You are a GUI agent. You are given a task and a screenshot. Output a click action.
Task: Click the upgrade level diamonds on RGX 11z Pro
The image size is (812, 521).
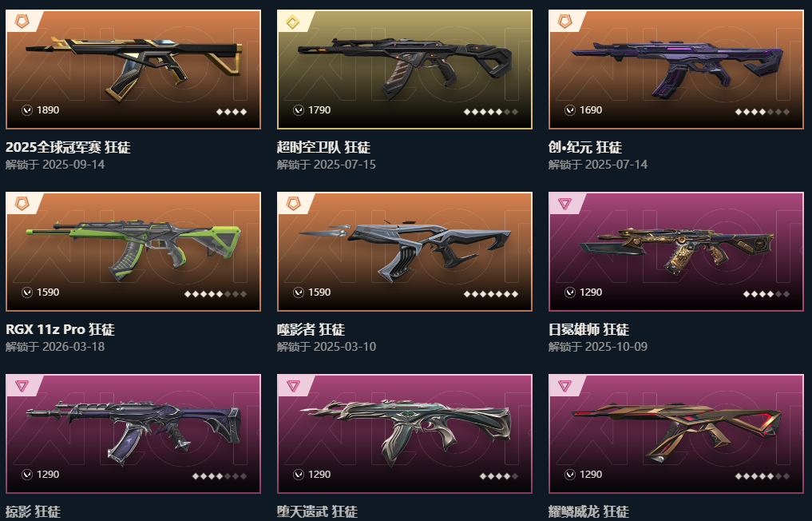[x=216, y=294]
